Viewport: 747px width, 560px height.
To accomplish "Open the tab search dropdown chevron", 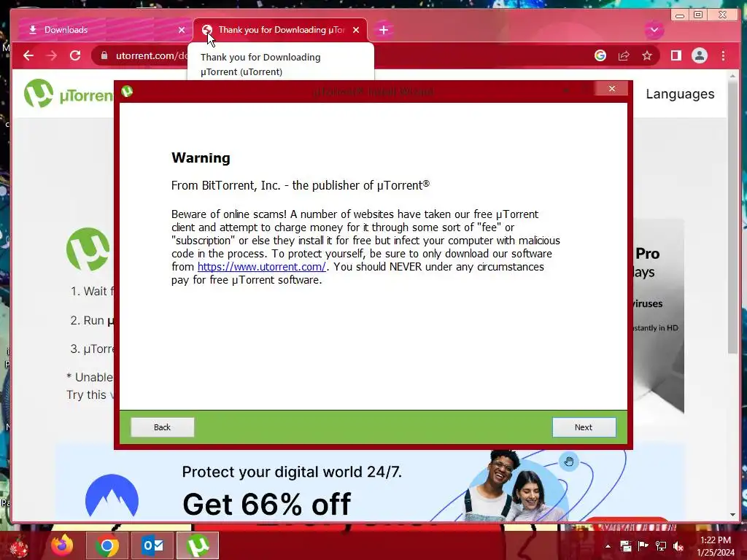I will [654, 30].
